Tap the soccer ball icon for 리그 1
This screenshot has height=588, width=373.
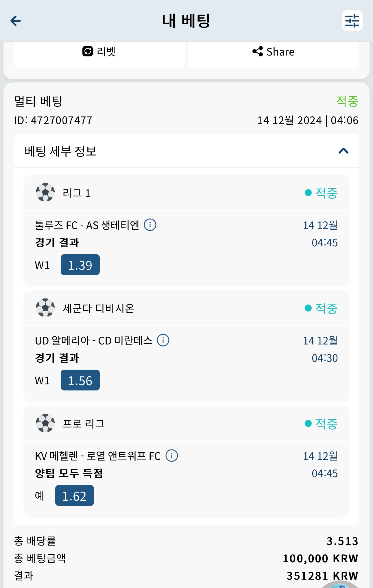point(45,192)
